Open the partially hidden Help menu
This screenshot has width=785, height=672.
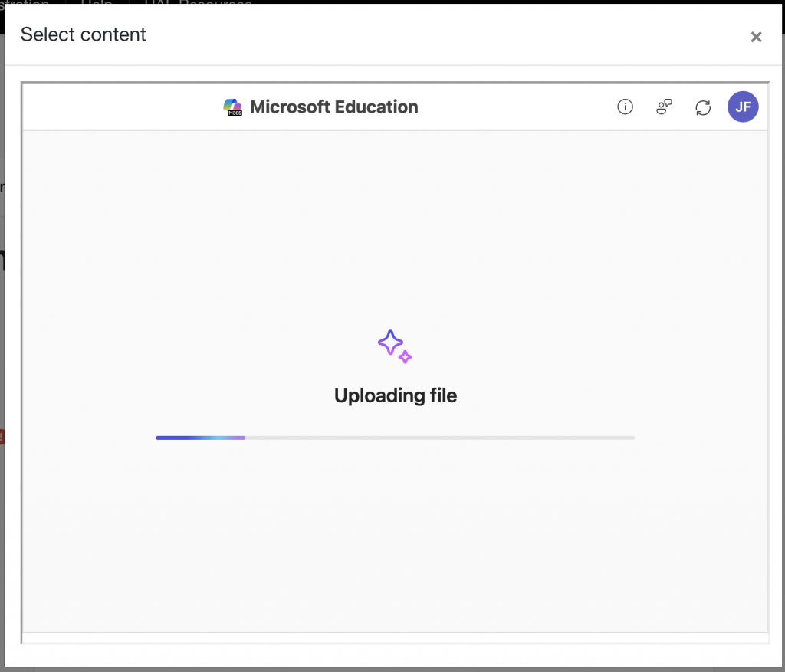coord(97,2)
